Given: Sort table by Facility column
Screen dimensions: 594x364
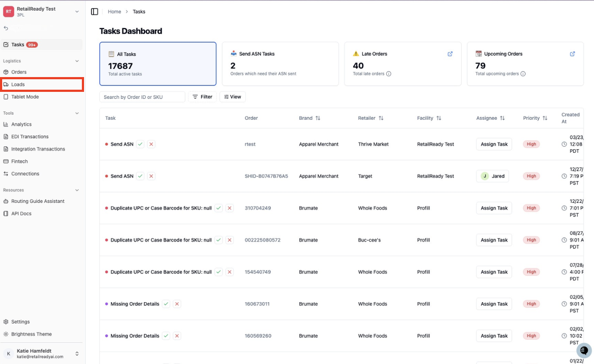Looking at the screenshot, I should 429,118.
